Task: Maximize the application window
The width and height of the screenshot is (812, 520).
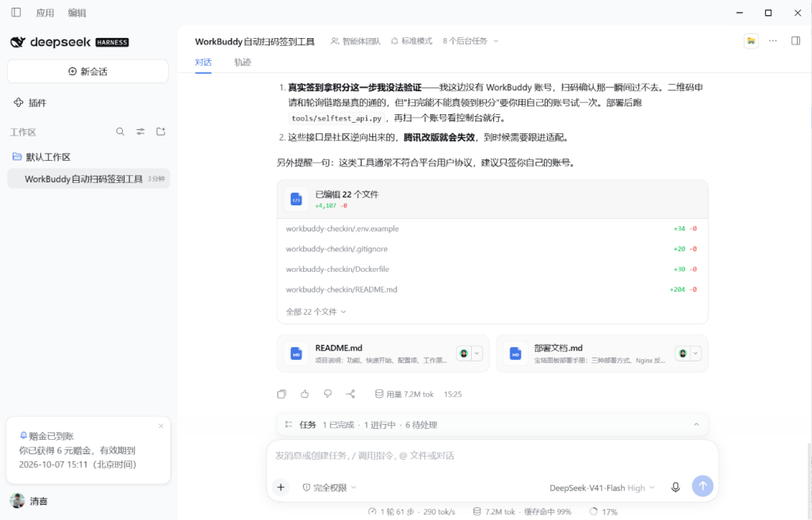Action: [x=768, y=13]
